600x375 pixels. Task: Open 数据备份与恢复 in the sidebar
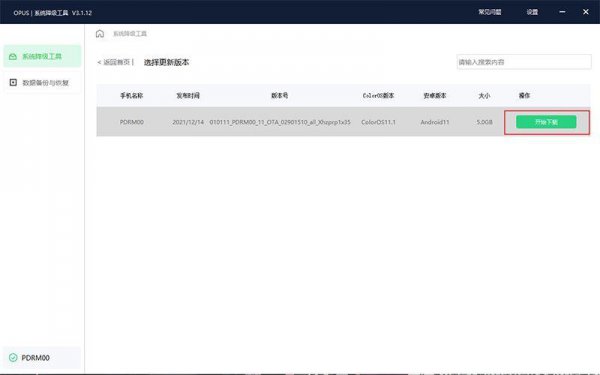(42, 83)
